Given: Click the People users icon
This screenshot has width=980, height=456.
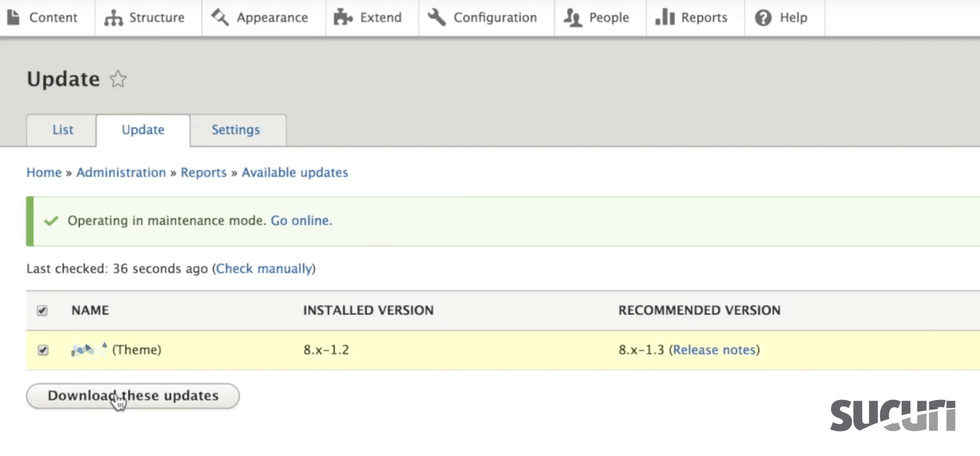Looking at the screenshot, I should tap(572, 18).
